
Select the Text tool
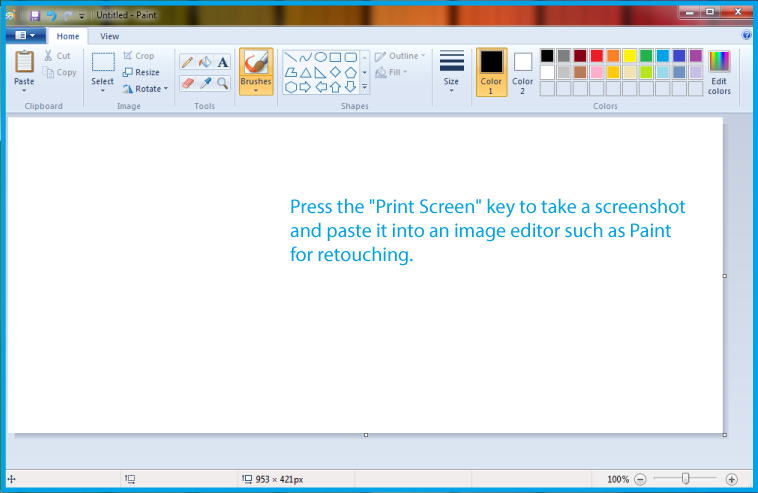(222, 62)
